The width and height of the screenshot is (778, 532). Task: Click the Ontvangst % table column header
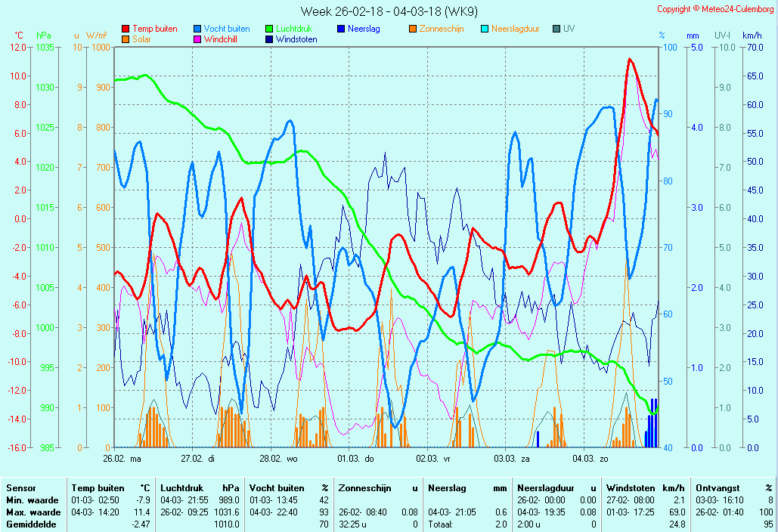(x=733, y=488)
